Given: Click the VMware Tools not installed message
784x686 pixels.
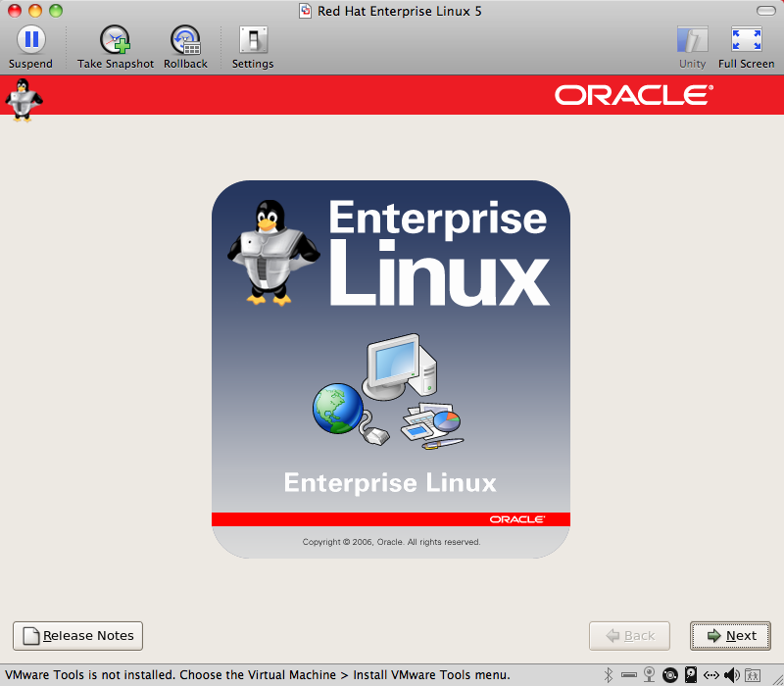Looking at the screenshot, I should point(258,675).
